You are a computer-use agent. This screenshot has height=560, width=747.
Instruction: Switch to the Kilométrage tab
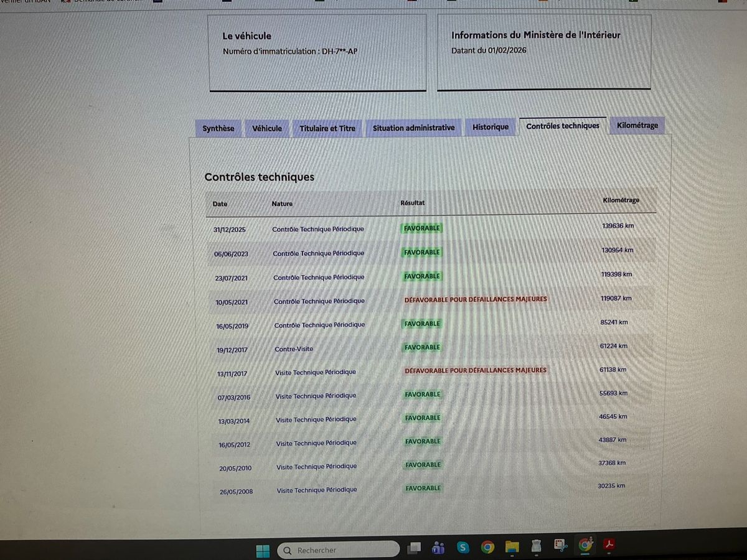[637, 125]
